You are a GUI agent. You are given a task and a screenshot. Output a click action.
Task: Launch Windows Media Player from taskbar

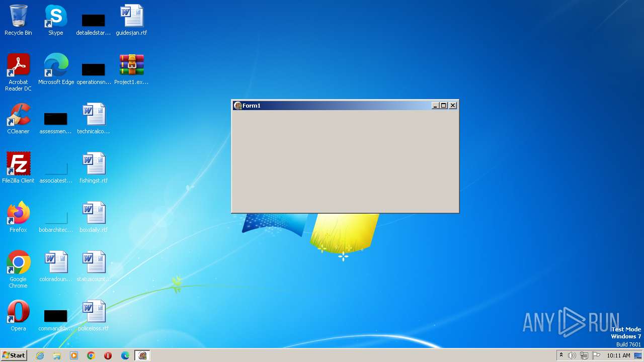(x=74, y=355)
